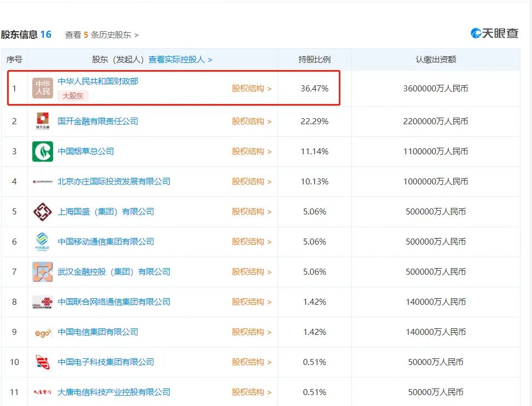Screen dimensions: 532x406
Task: Click the 中华人民共和国财政部 logo icon
Action: 43,88
